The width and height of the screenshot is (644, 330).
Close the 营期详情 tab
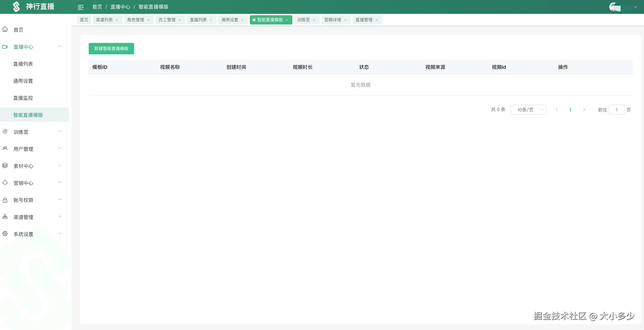pos(345,20)
